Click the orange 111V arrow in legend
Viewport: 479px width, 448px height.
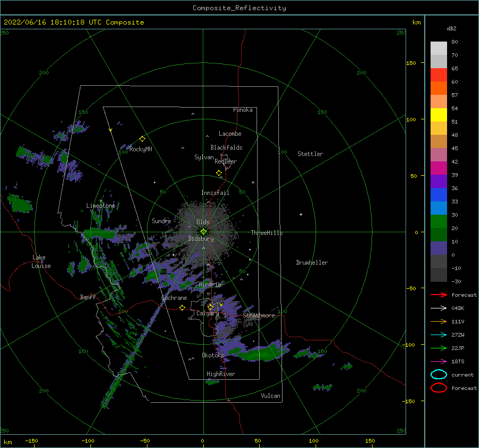(439, 321)
